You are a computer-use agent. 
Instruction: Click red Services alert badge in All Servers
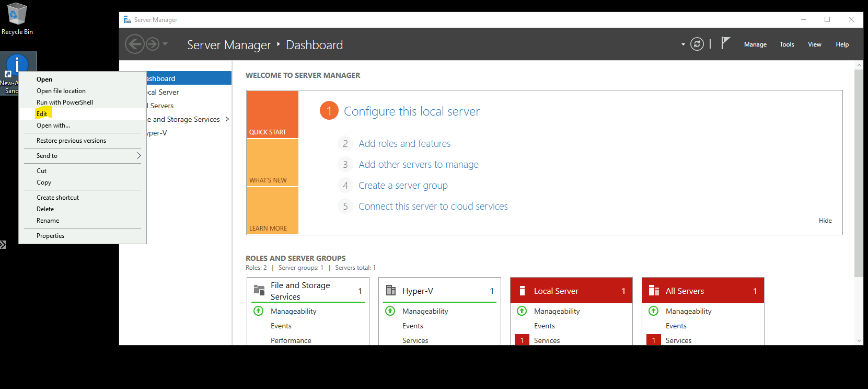coord(653,340)
